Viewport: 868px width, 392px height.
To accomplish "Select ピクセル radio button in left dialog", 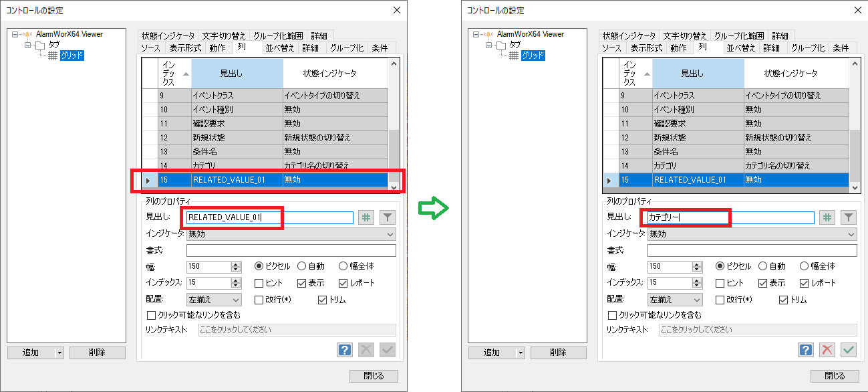I will click(x=259, y=266).
